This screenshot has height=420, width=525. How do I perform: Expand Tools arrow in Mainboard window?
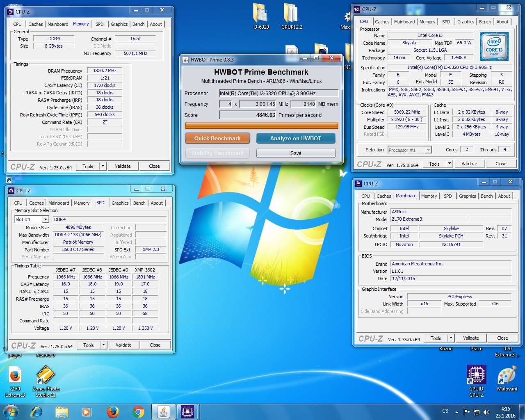point(451,338)
